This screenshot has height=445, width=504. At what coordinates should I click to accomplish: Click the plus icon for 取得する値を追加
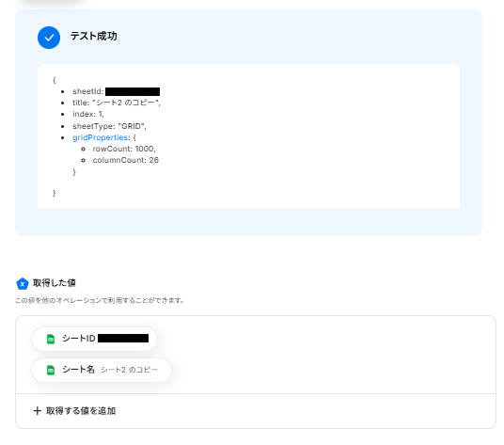[38, 410]
